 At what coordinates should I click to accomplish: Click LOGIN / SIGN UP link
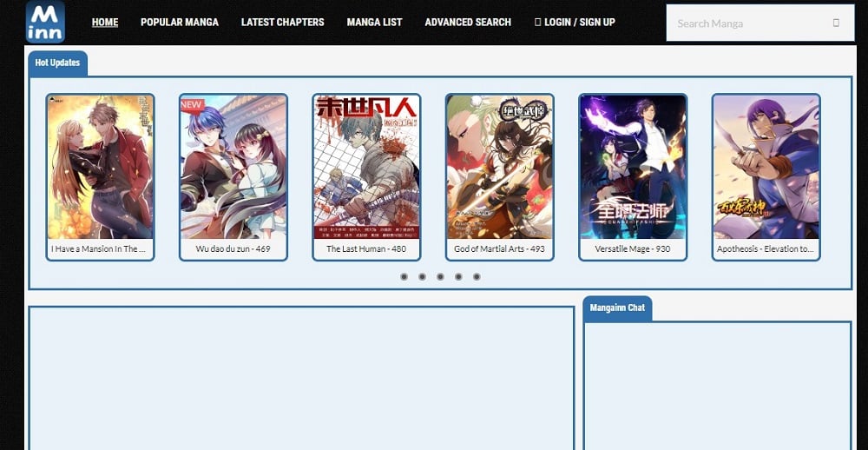(575, 23)
